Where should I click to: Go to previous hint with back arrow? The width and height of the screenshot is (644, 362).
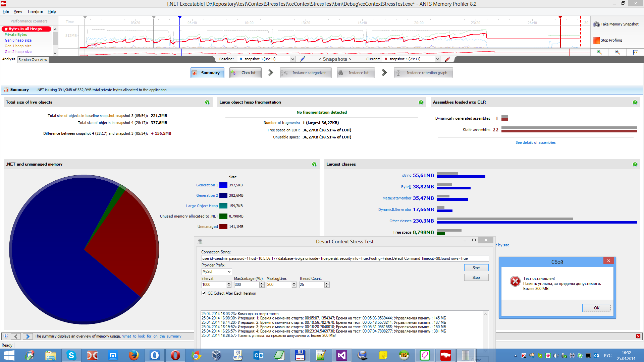pyautogui.click(x=16, y=336)
